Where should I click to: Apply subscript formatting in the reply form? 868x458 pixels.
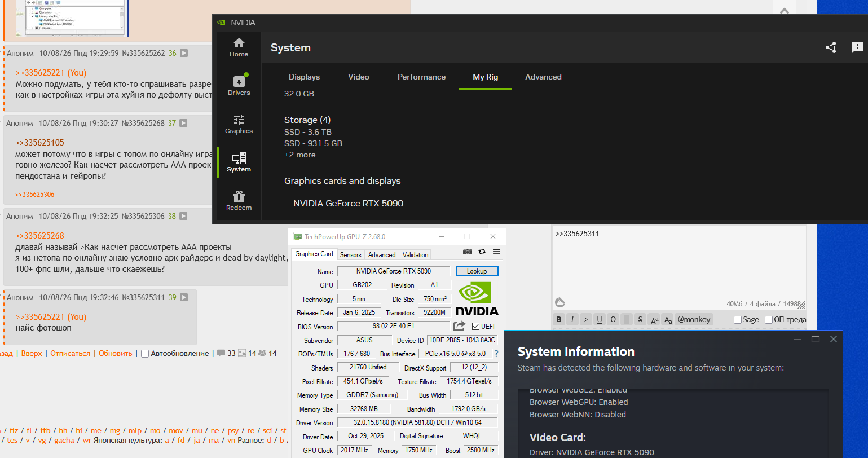pyautogui.click(x=668, y=319)
